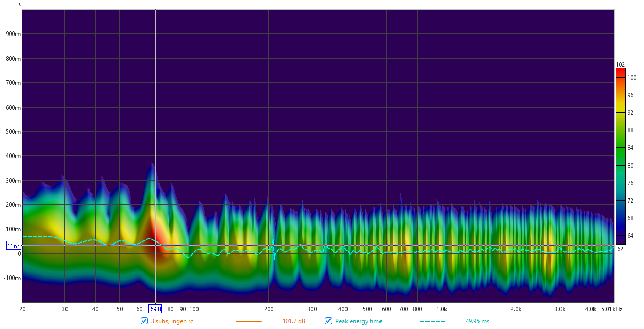The image size is (644, 329).
Task: Click the 'Peak energy time' legend label
Action: [358, 321]
